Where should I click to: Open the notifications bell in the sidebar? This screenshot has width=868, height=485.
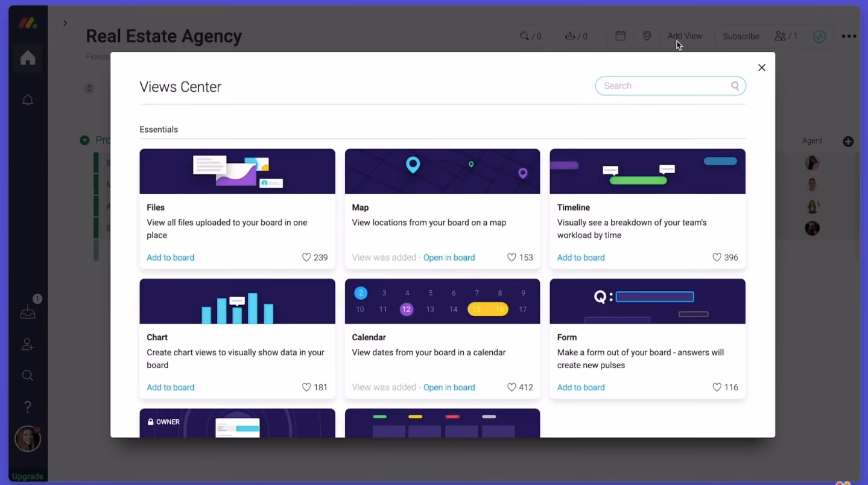pos(28,100)
